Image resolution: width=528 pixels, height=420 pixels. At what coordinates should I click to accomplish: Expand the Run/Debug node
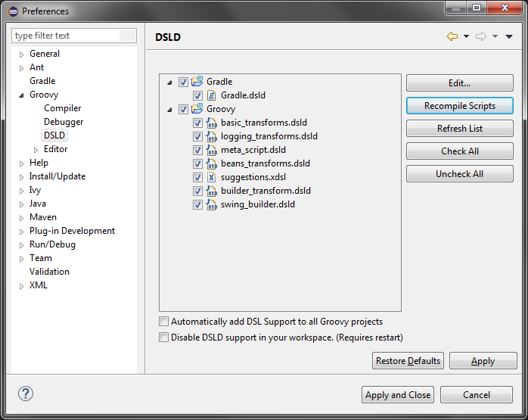(21, 245)
